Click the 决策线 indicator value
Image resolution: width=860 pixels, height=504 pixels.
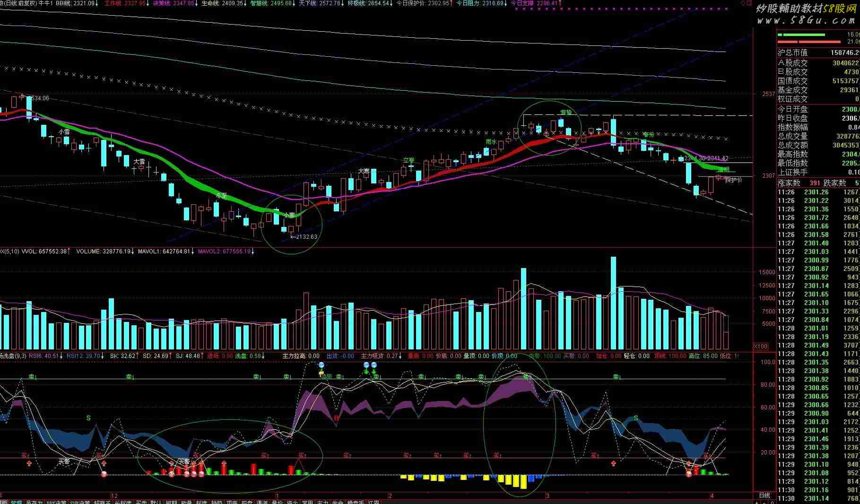click(x=174, y=3)
